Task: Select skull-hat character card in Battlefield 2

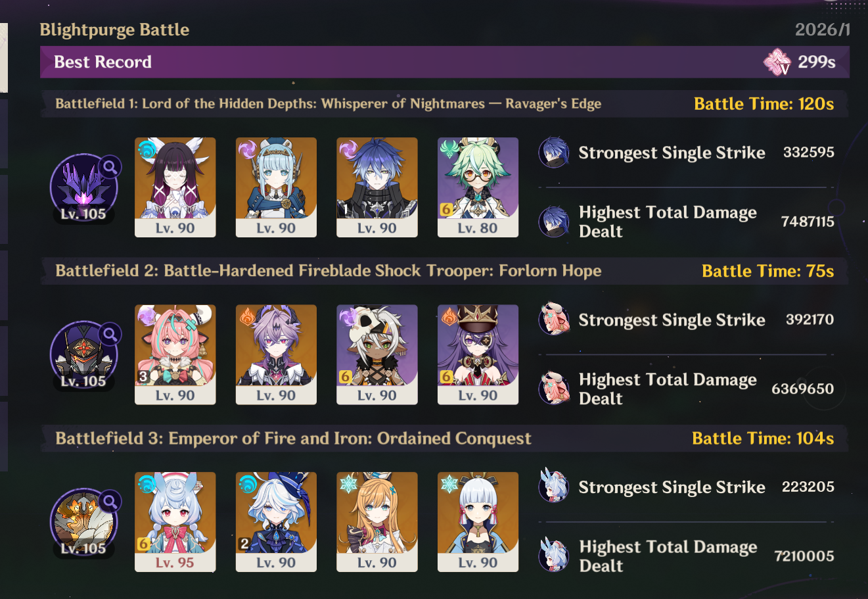Action: pos(377,354)
